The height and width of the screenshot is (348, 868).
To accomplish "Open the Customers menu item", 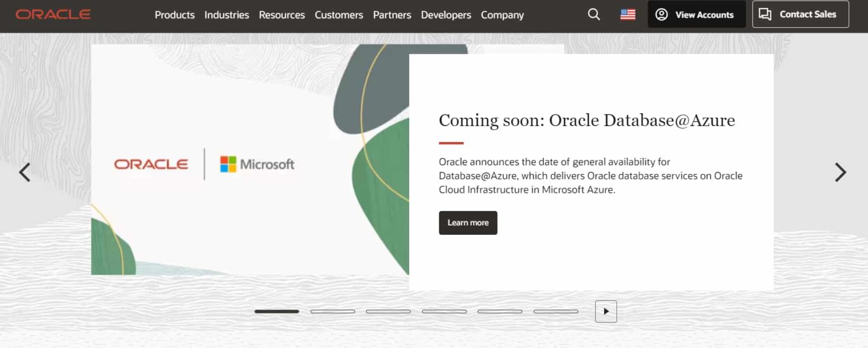I will pyautogui.click(x=338, y=15).
